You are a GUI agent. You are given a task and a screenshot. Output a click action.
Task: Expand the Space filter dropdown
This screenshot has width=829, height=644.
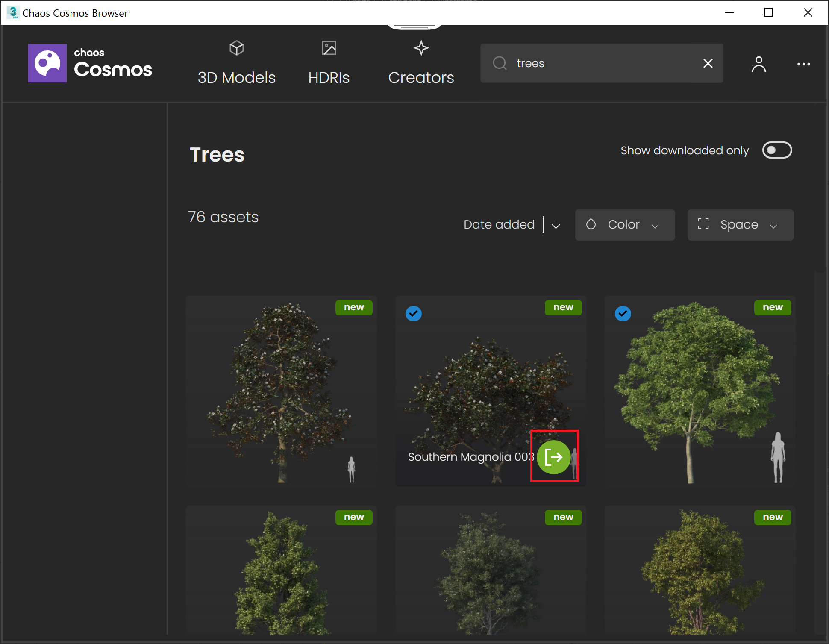coord(740,225)
